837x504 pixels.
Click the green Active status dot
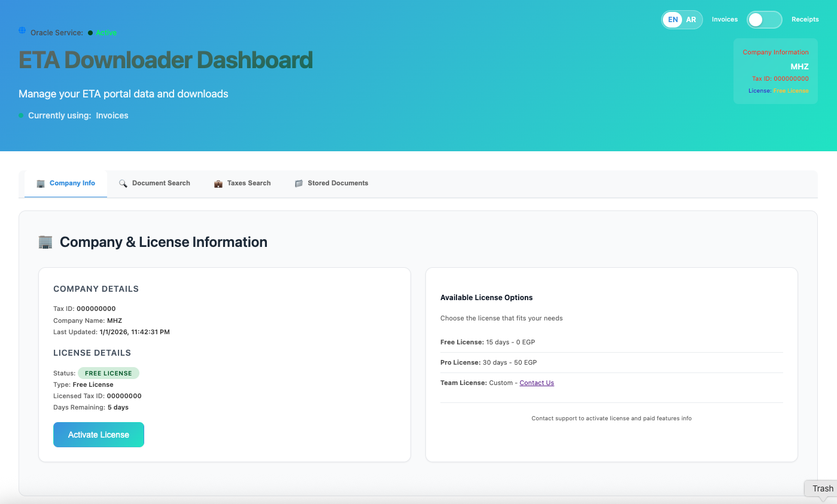tap(90, 33)
